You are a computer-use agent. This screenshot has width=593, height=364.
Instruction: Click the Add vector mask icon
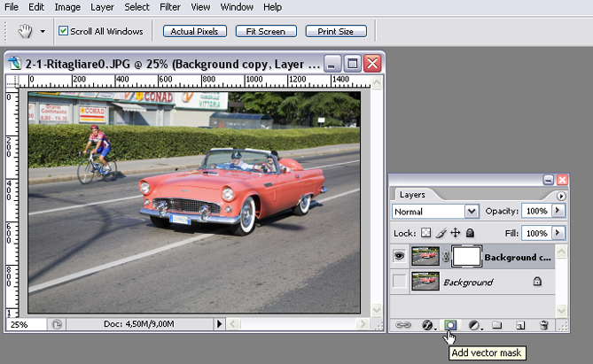(450, 326)
